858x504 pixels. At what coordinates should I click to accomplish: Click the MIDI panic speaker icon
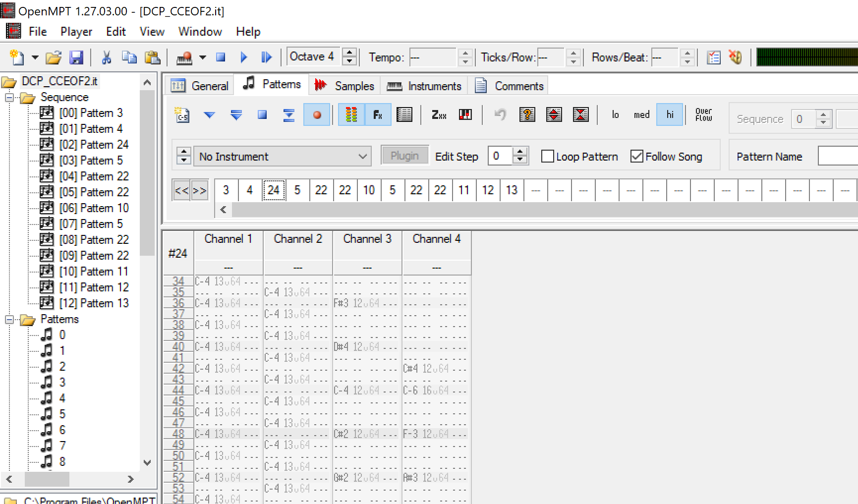tap(736, 57)
